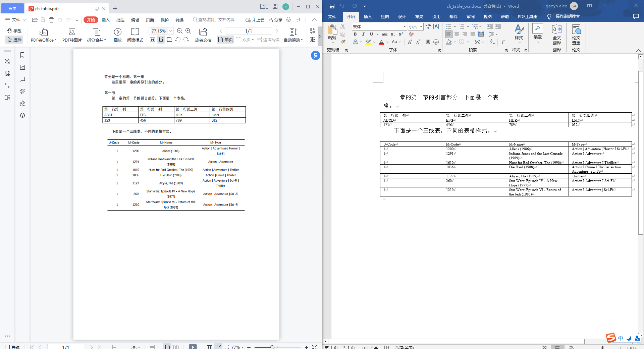
Task: Enable italic formatting
Action: click(x=363, y=34)
